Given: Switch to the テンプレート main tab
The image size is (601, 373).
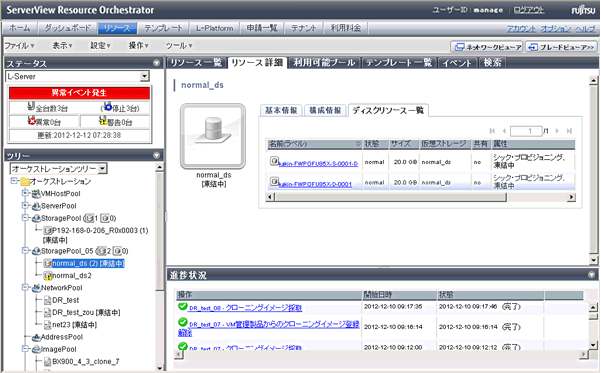Looking at the screenshot, I should click(163, 28).
